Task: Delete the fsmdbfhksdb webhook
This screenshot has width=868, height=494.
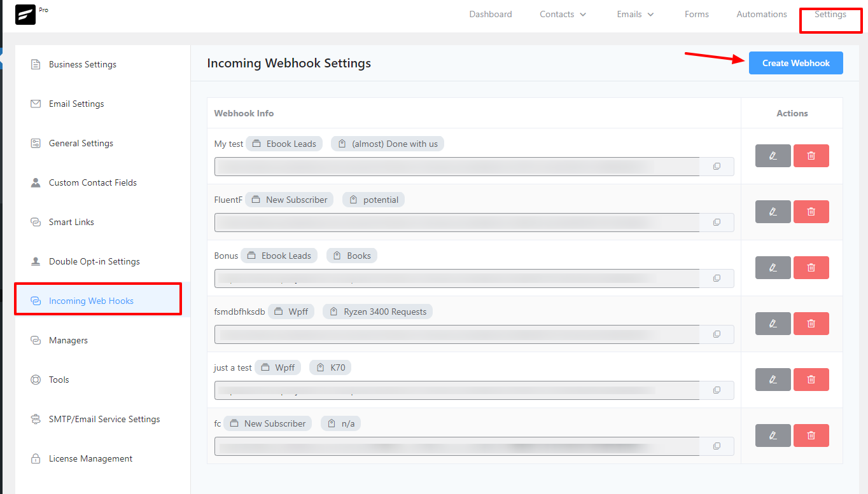Action: tap(811, 323)
